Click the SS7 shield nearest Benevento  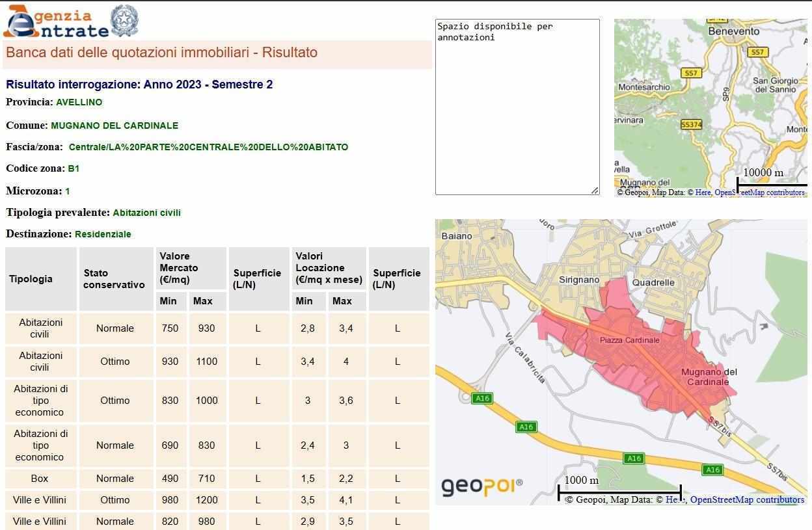[x=757, y=52]
